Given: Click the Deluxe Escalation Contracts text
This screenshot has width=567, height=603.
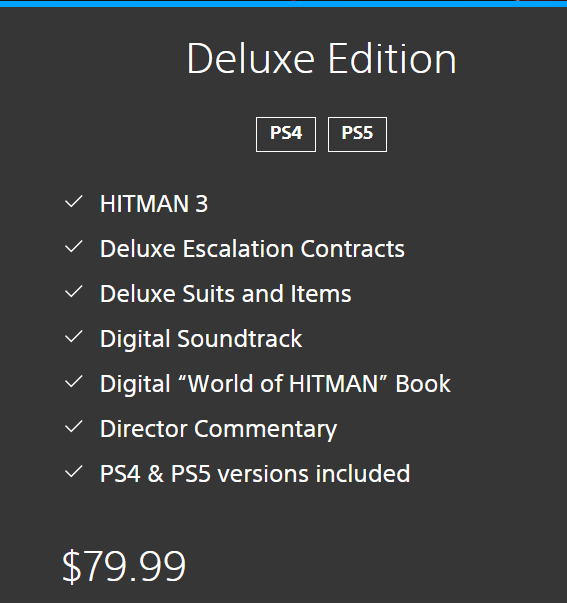Looking at the screenshot, I should pyautogui.click(x=252, y=248).
